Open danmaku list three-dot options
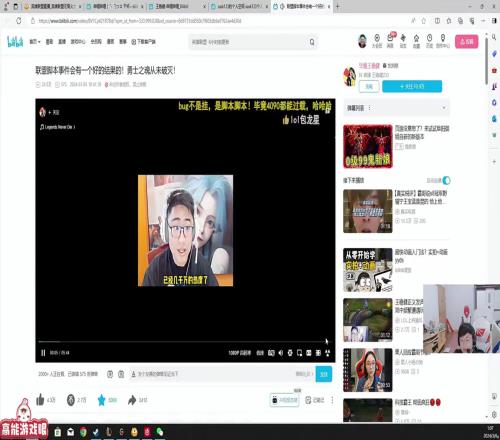Screen dimensions: 500x440 click(x=369, y=108)
